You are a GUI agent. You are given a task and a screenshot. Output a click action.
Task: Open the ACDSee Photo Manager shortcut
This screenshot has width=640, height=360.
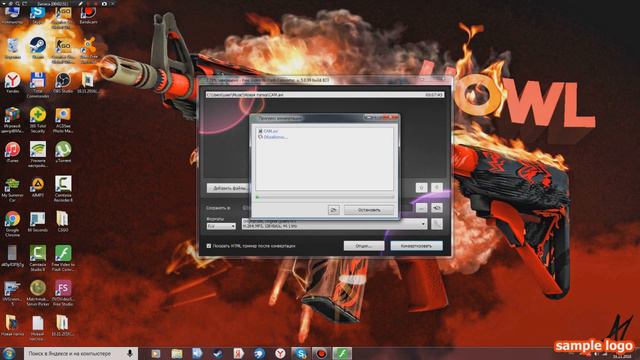[x=63, y=119]
